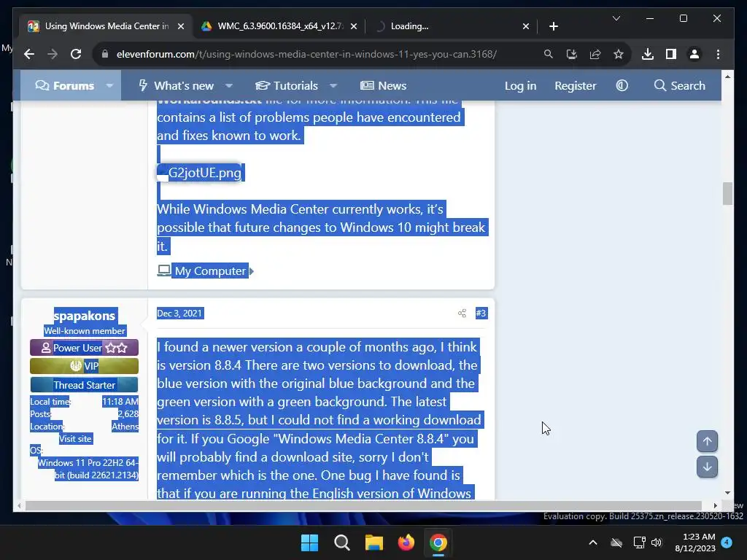747x560 pixels.
Task: Click the Log in link
Action: tap(520, 86)
